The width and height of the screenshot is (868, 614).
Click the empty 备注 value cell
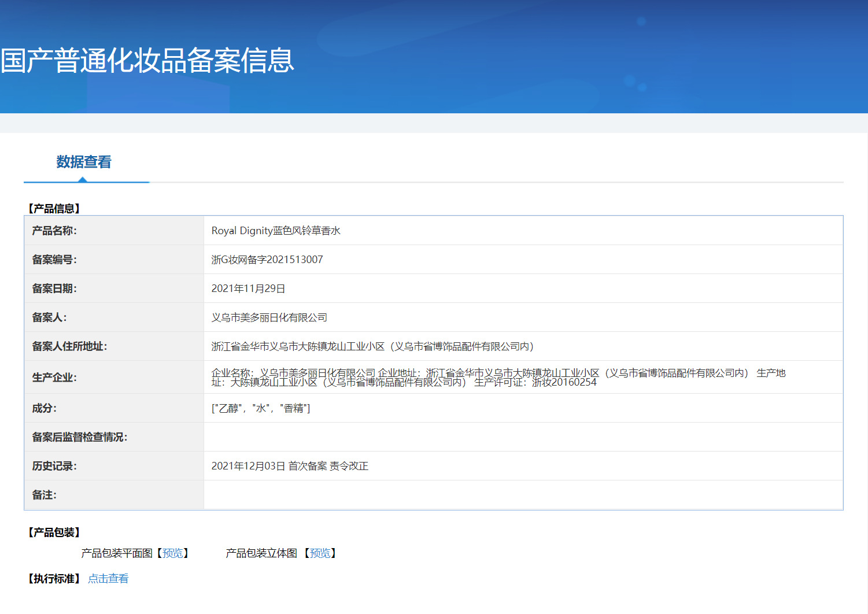point(523,495)
